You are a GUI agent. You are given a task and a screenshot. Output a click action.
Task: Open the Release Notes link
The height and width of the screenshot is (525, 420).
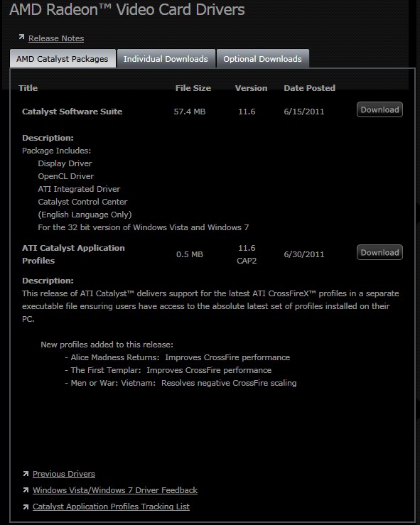pyautogui.click(x=56, y=38)
